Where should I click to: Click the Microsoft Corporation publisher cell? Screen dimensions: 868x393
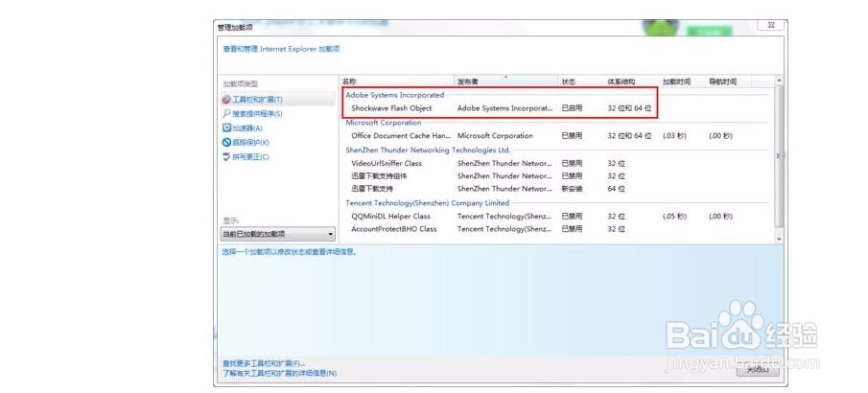[495, 135]
